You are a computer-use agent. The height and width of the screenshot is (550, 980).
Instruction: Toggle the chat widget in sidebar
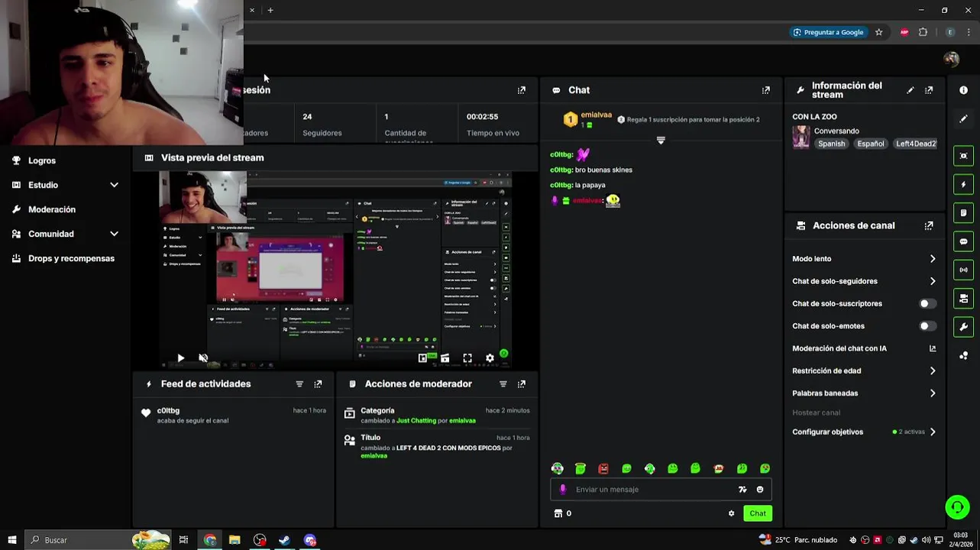[x=963, y=241]
